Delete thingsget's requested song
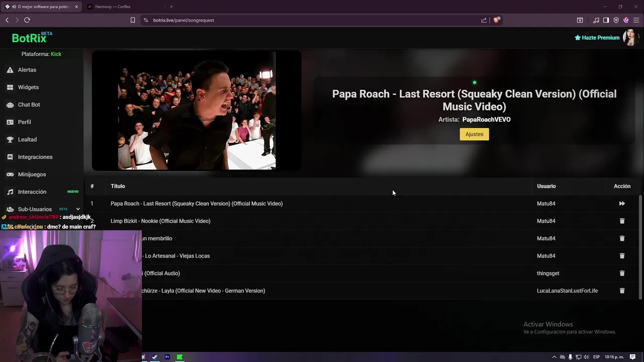Screen dimensions: 644x362 click(x=622, y=274)
